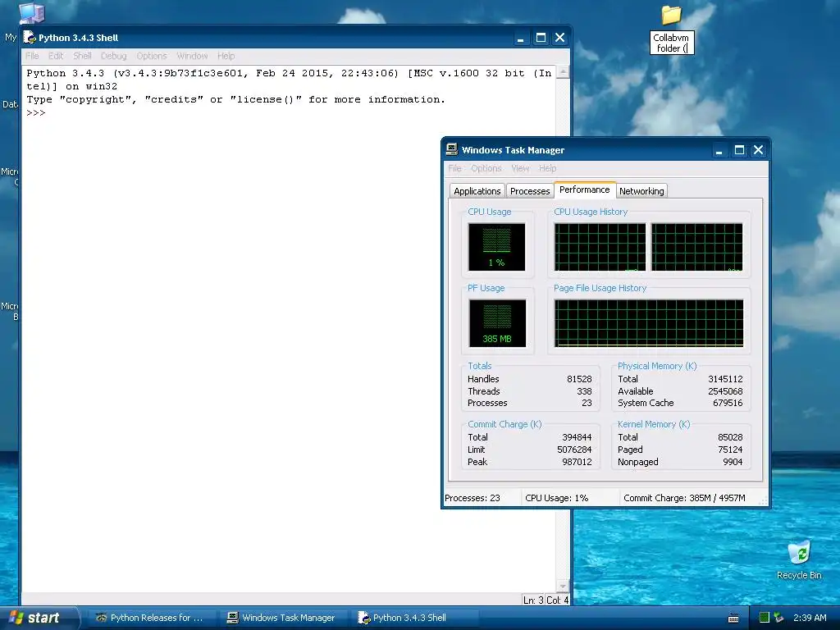Viewport: 840px width, 630px height.
Task: Click the network tray icon beside clock
Action: pyautogui.click(x=778, y=618)
